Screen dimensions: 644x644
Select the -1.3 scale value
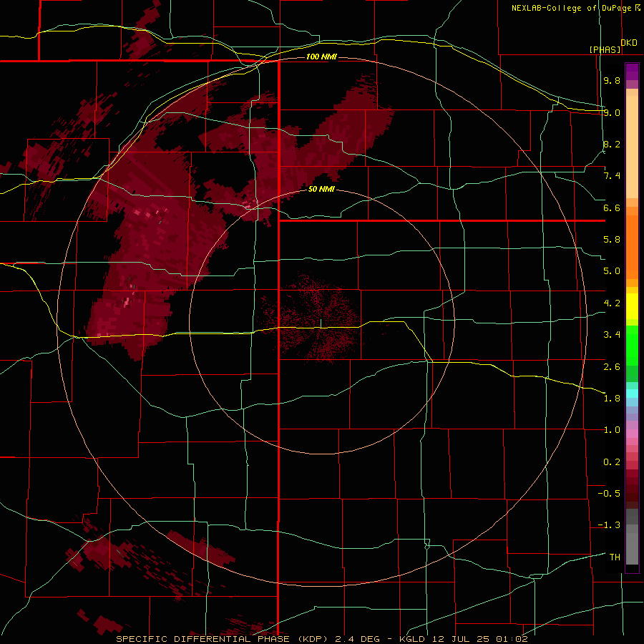[x=609, y=525]
